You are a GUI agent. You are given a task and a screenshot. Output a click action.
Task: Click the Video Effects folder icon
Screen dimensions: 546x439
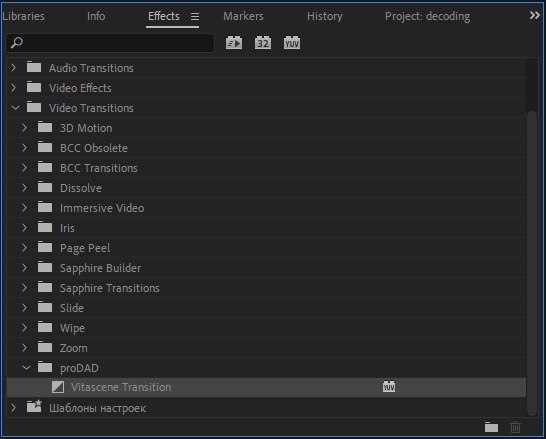coord(34,86)
